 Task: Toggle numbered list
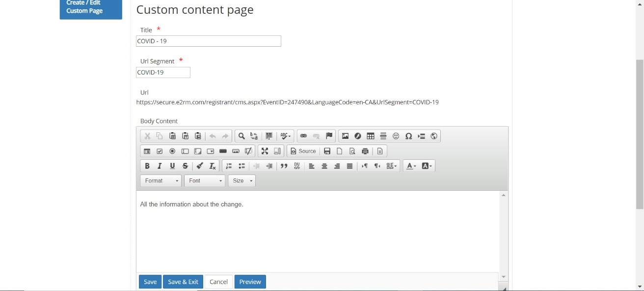pyautogui.click(x=229, y=166)
